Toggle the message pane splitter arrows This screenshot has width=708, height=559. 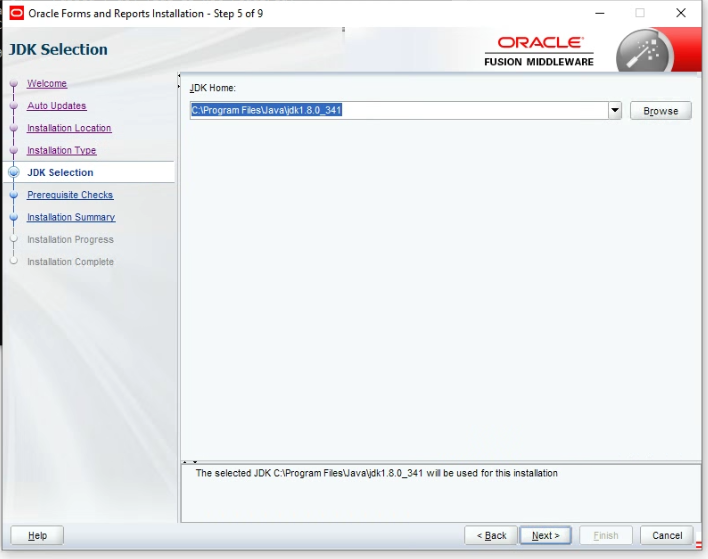(190, 462)
